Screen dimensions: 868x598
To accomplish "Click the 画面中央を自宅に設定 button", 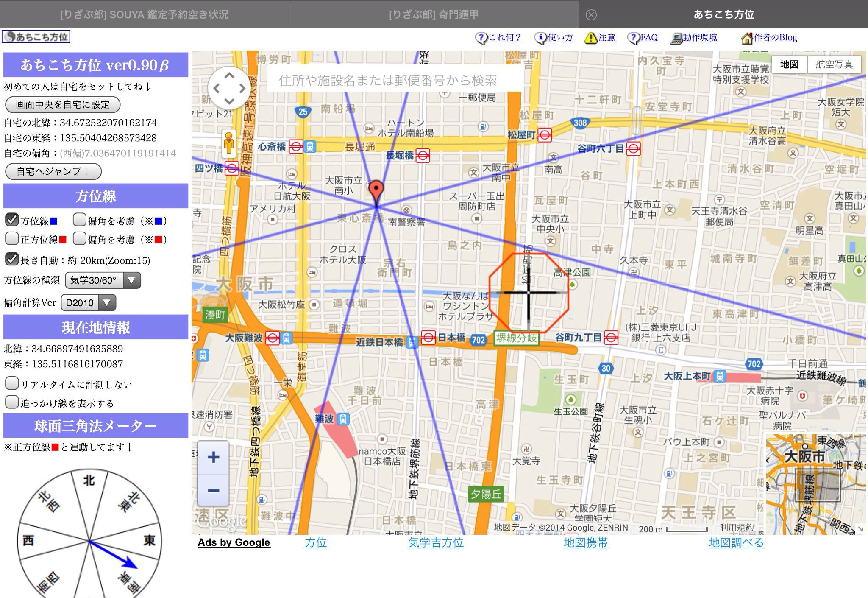I will coord(63,104).
